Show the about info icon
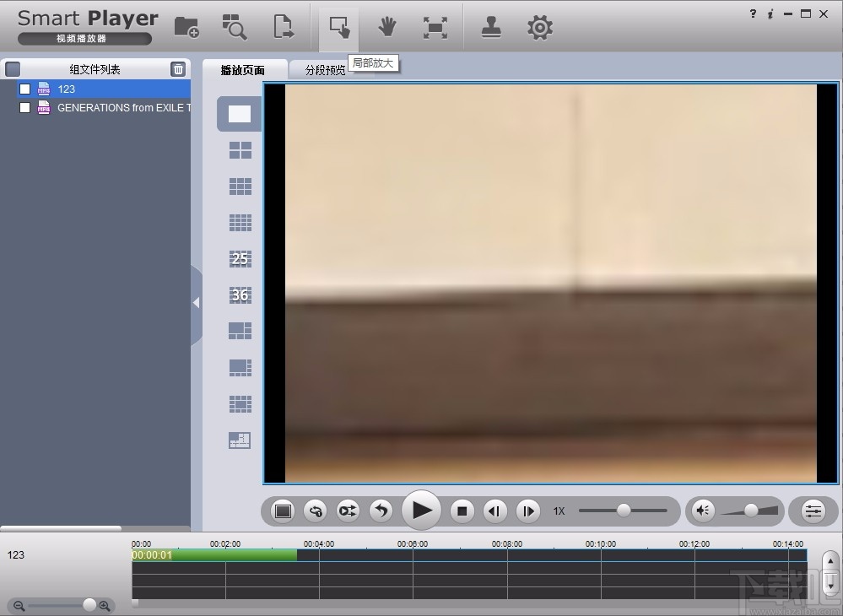 [x=770, y=14]
